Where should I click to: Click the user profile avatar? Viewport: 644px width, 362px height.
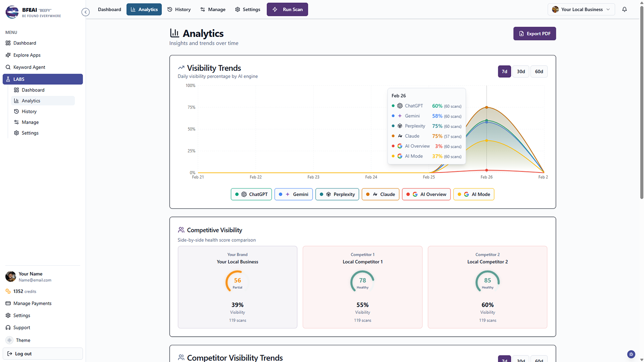coord(11,276)
